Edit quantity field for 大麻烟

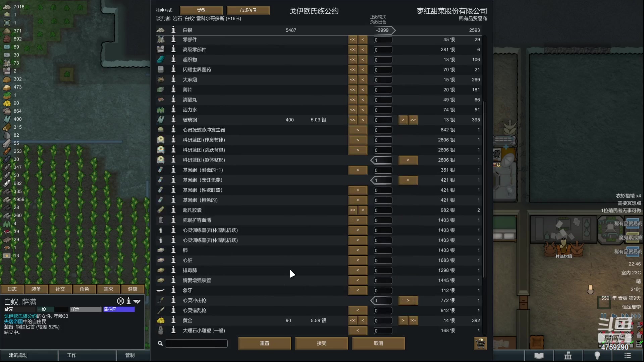pos(383,80)
